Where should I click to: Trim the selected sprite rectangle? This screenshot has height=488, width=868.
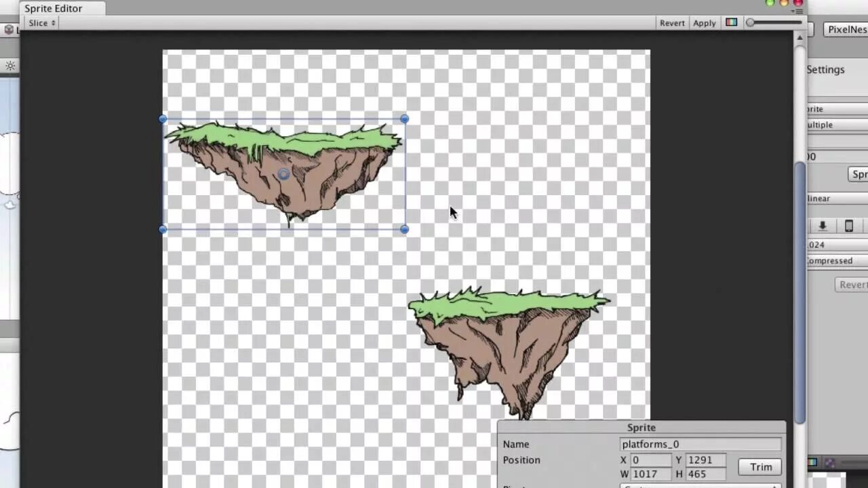coord(760,467)
